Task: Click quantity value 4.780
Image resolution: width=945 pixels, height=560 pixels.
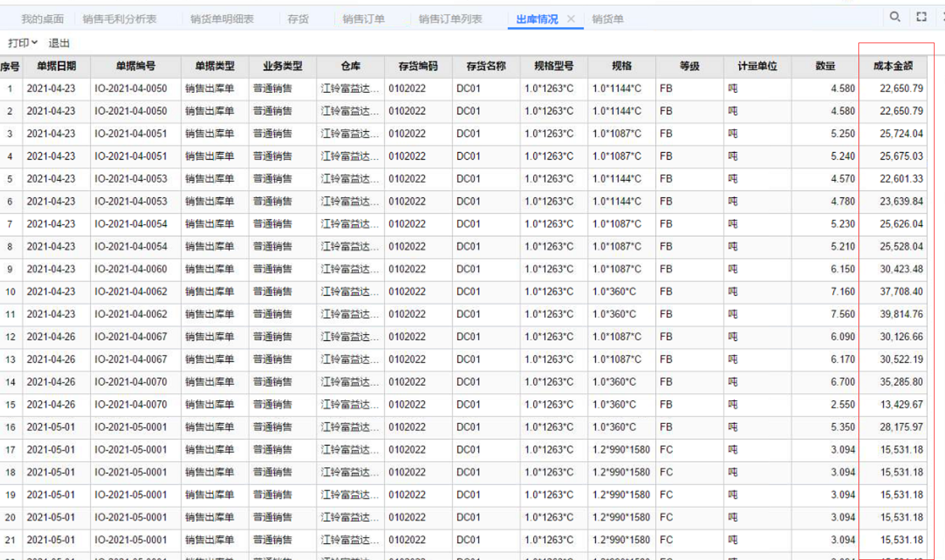Action: (843, 202)
